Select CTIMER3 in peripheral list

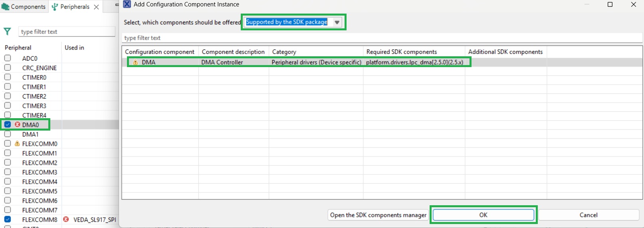[34, 106]
